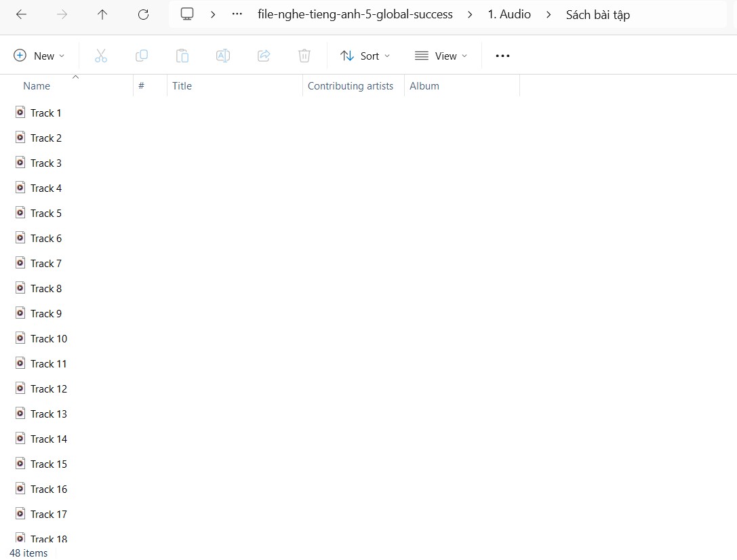
Task: Select the Track 10 audio file
Action: [x=48, y=338]
